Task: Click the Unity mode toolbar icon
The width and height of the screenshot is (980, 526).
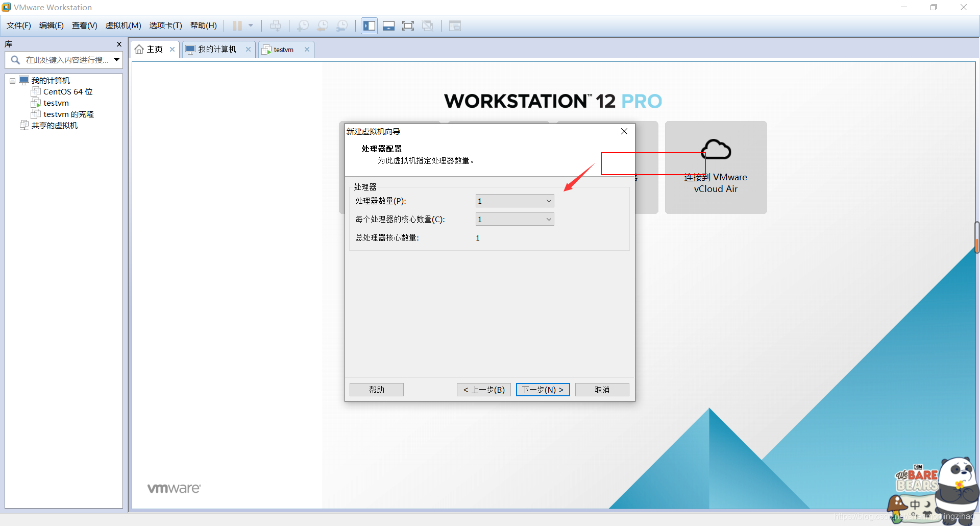Action: tap(428, 26)
